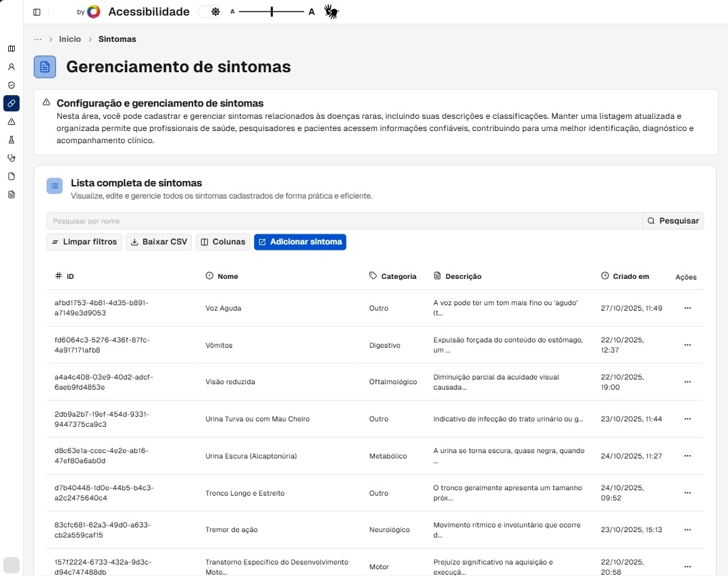Image resolution: width=728 pixels, height=576 pixels.
Task: Click the Adicionar sintoma button
Action: click(x=300, y=242)
